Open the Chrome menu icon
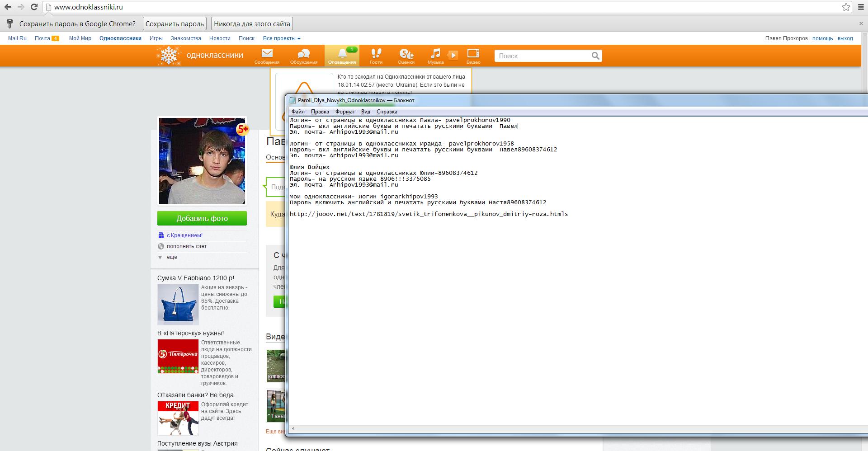This screenshot has width=868, height=451. [861, 7]
